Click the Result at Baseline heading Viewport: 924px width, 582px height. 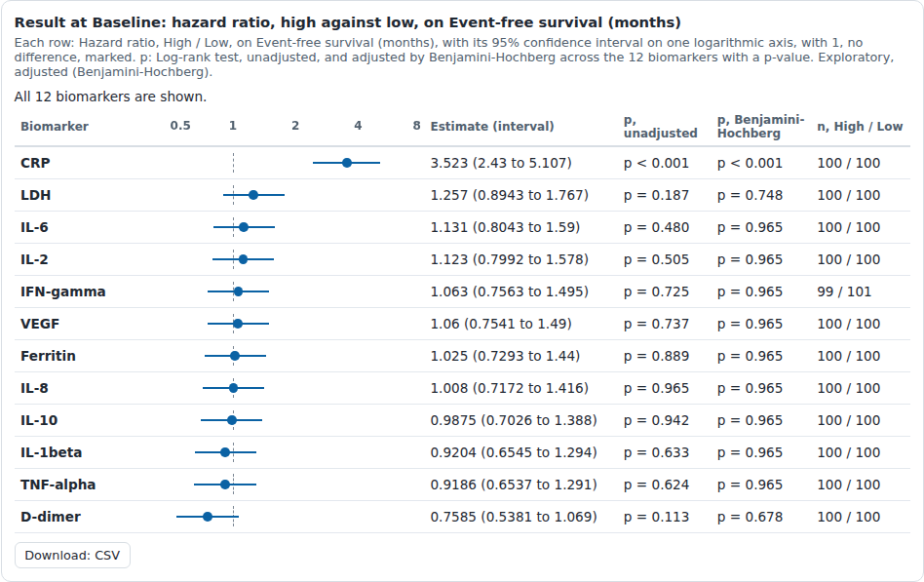click(347, 22)
